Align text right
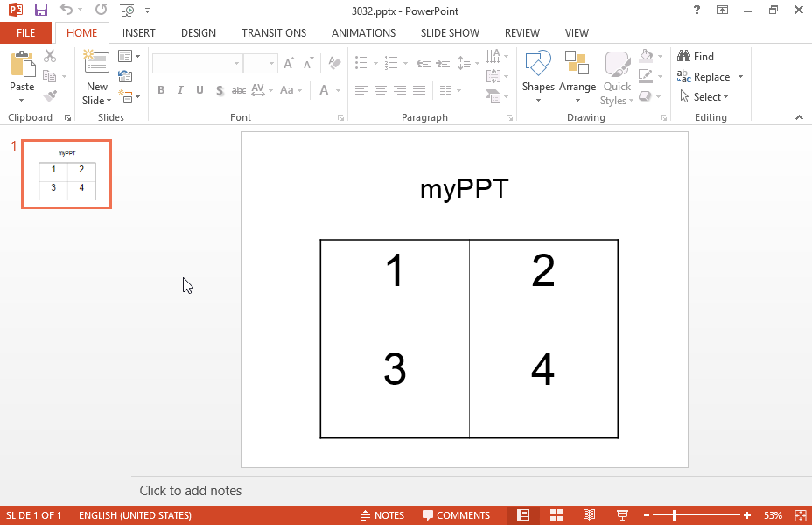 (x=400, y=91)
